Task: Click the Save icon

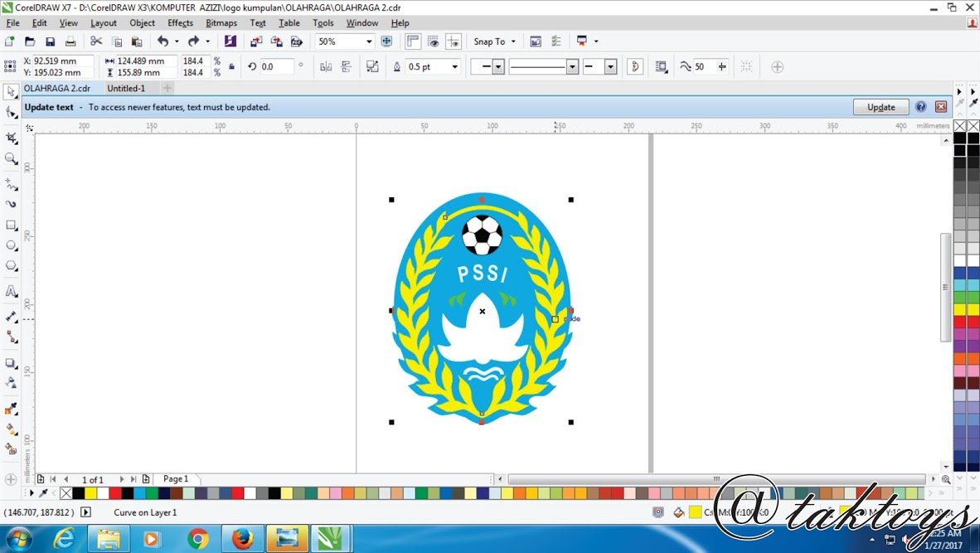Action: click(50, 41)
